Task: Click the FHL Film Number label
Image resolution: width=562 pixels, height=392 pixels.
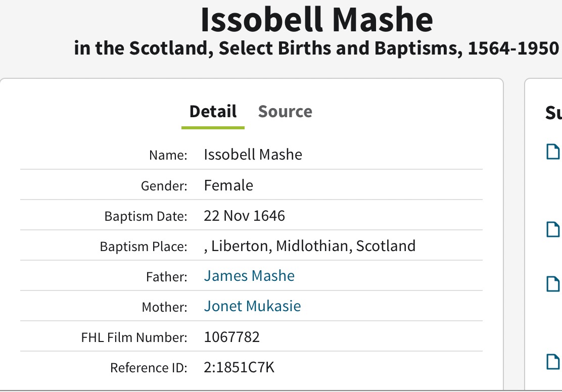Action: [x=134, y=337]
